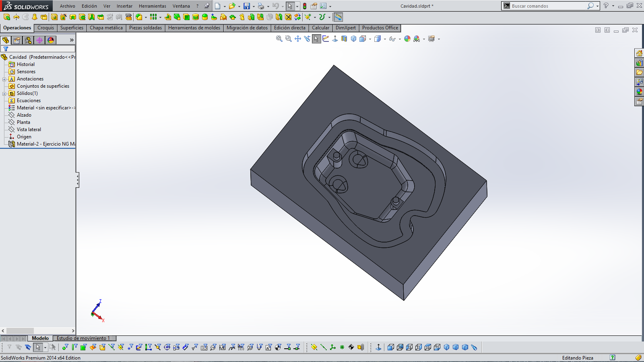Open the ConfigurationManager tab

click(28, 40)
